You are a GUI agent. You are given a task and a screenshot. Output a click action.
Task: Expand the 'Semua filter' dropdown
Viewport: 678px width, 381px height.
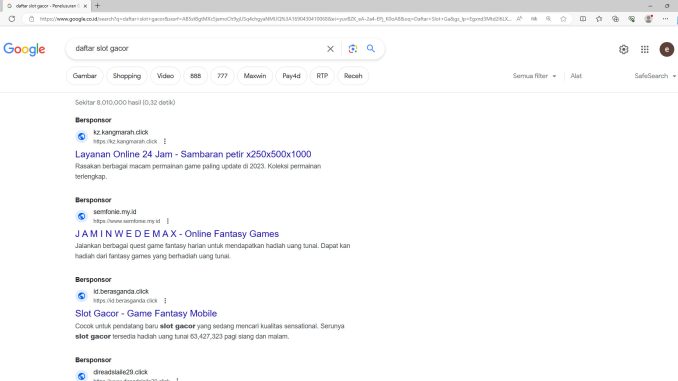[x=534, y=76]
